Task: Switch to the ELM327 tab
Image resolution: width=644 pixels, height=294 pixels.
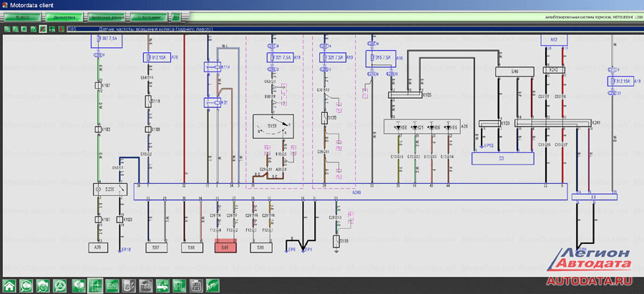Action: tap(23, 18)
